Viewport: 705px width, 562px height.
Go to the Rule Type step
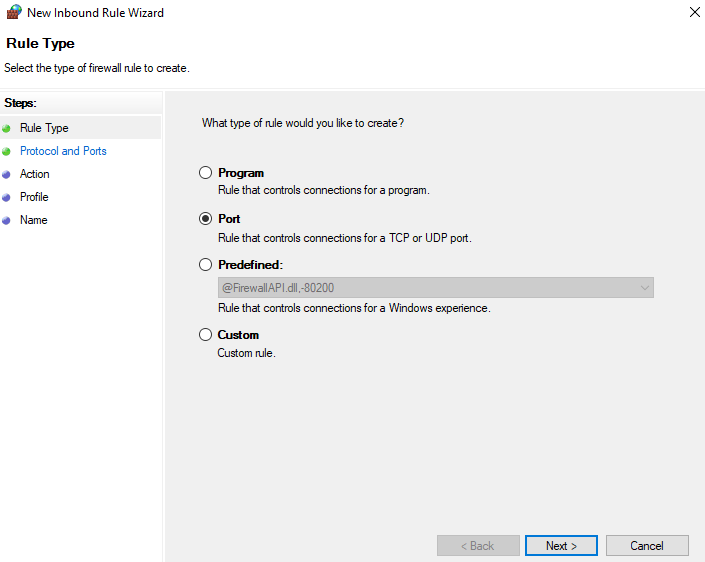pyautogui.click(x=44, y=128)
